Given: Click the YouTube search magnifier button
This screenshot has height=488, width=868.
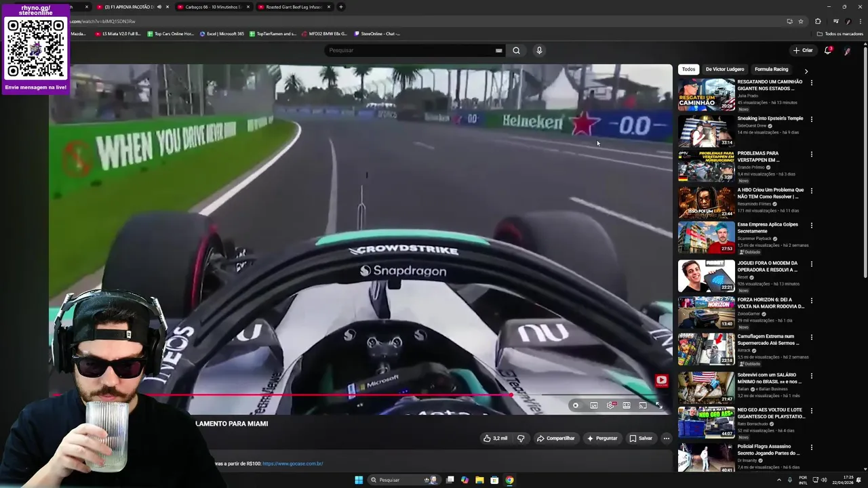Looking at the screenshot, I should coord(516,50).
